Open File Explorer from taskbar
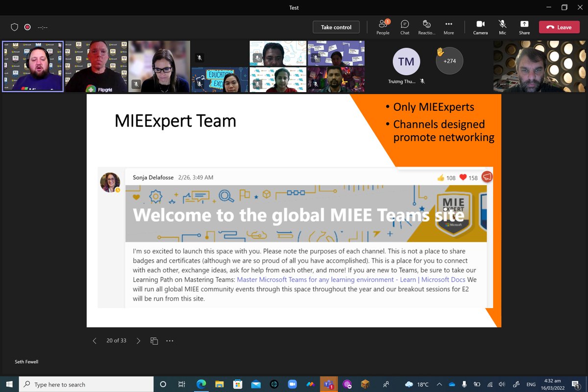This screenshot has height=392, width=588. [x=219, y=384]
